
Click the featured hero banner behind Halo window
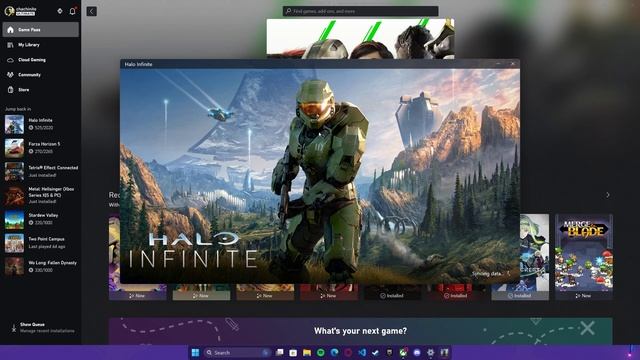[360, 38]
